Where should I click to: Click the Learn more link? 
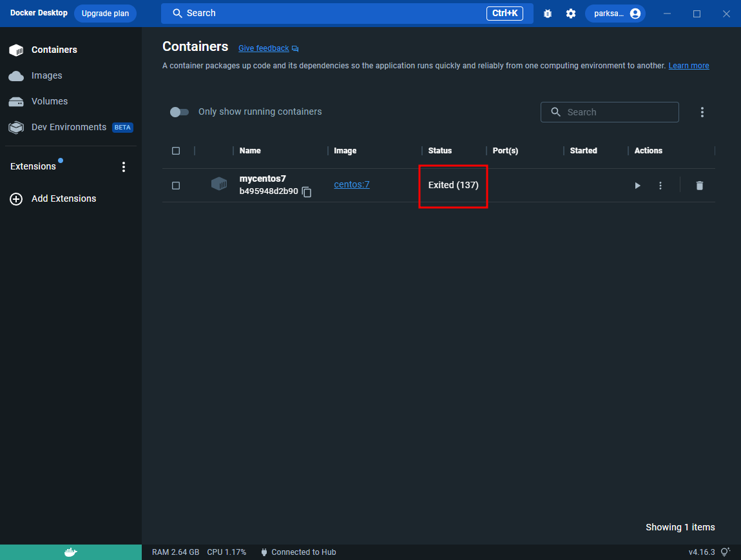(689, 66)
